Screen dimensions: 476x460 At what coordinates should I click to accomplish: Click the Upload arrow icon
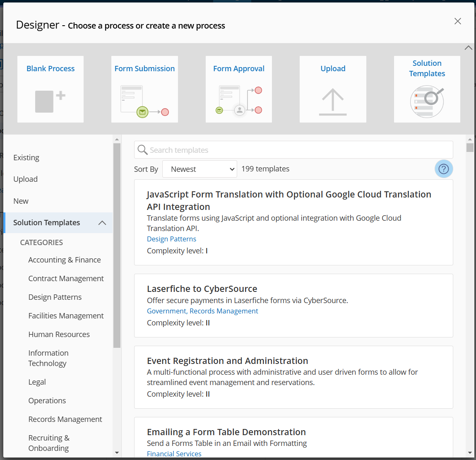coord(333,102)
